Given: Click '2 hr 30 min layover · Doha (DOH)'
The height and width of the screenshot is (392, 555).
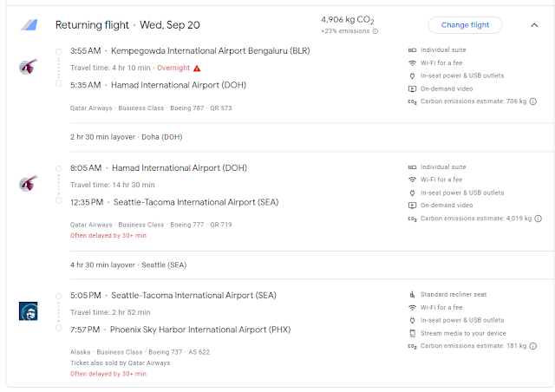Looking at the screenshot, I should tap(126, 137).
